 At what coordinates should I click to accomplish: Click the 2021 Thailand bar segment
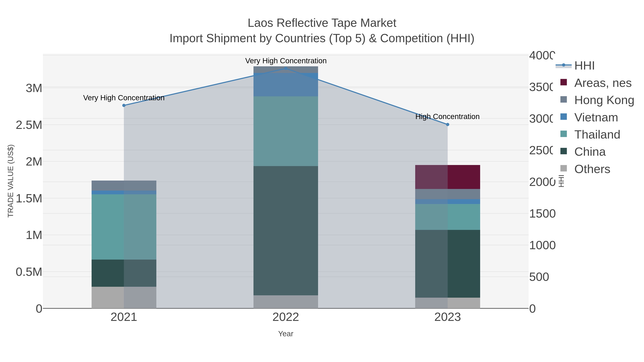(124, 227)
